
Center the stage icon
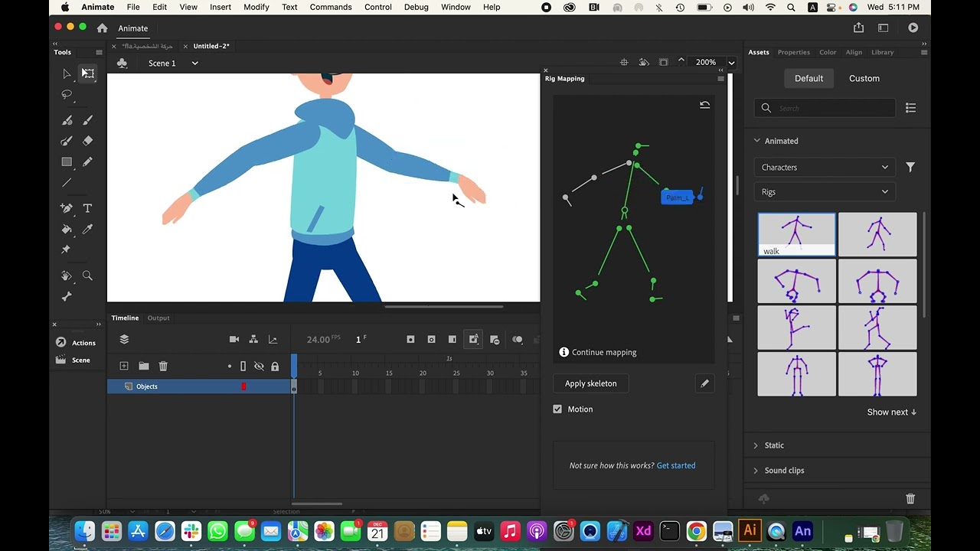(x=624, y=63)
